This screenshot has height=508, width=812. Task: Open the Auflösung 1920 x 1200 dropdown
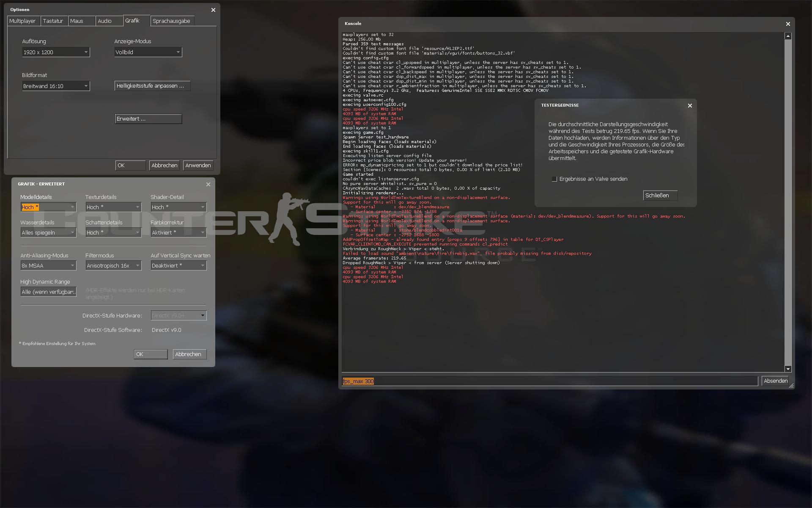[x=56, y=52]
